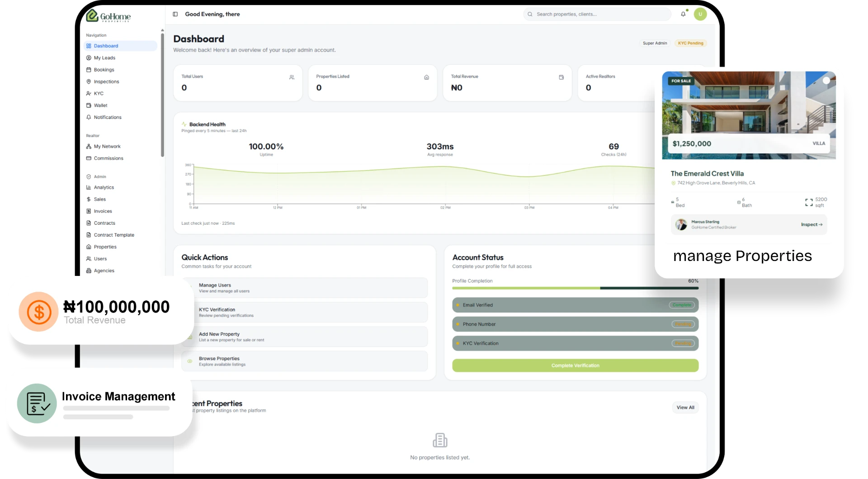The width and height of the screenshot is (868, 479).
Task: Click the orange dollar Total Revenue icon
Action: click(x=38, y=312)
